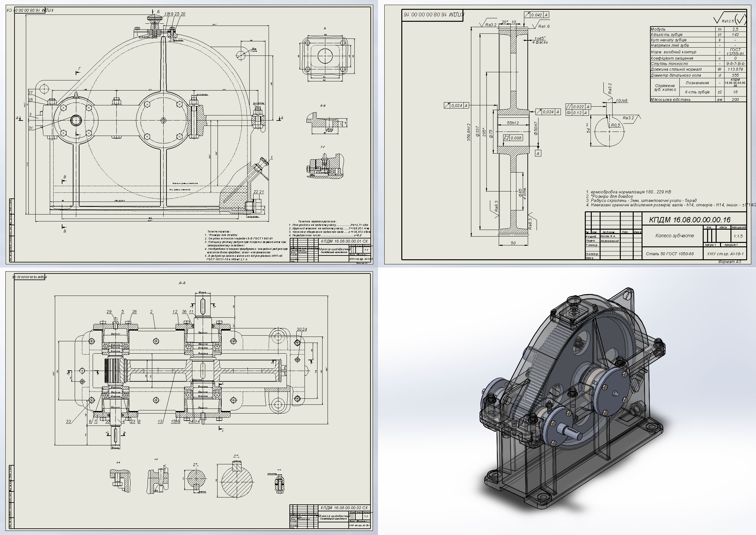This screenshot has width=756, height=535.
Task: Click the 'Довжина спільної нормалі' row
Action: click(x=698, y=69)
